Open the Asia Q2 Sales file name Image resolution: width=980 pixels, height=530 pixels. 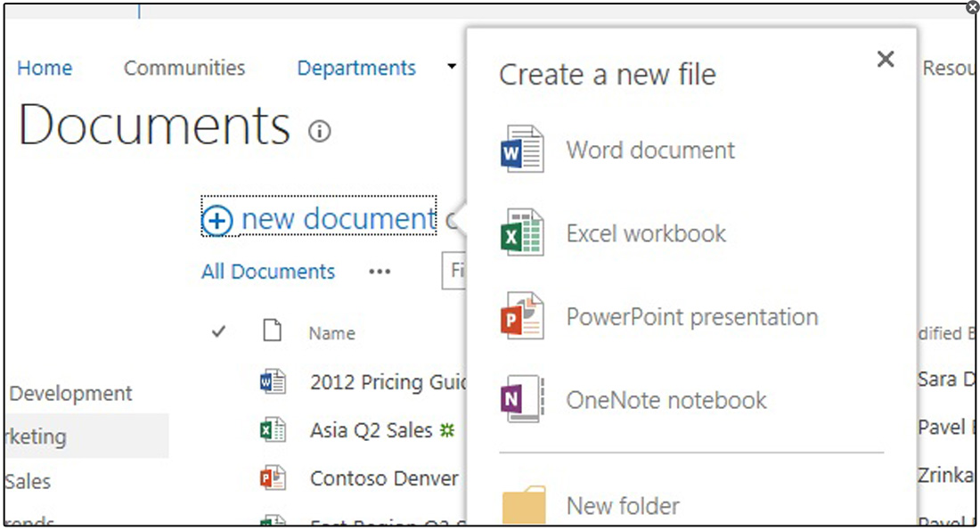click(372, 430)
